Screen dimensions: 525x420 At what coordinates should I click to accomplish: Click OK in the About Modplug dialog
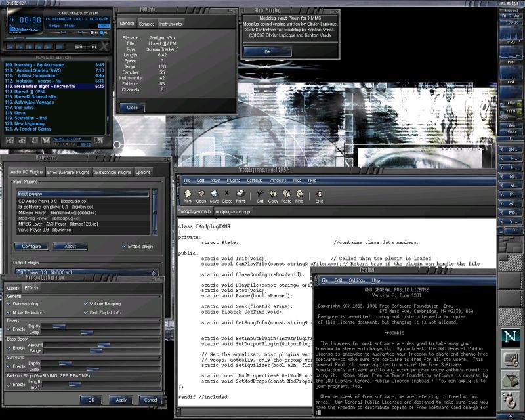(x=268, y=52)
